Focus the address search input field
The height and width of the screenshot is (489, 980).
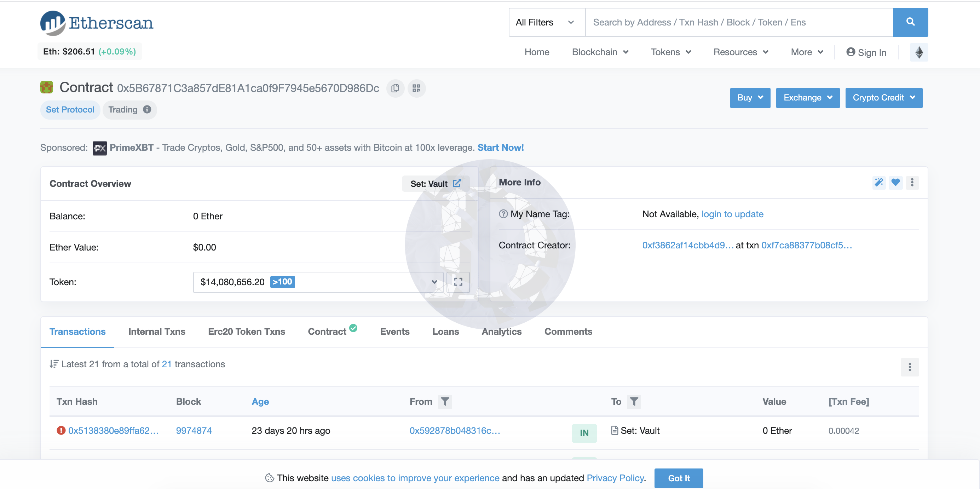click(739, 22)
